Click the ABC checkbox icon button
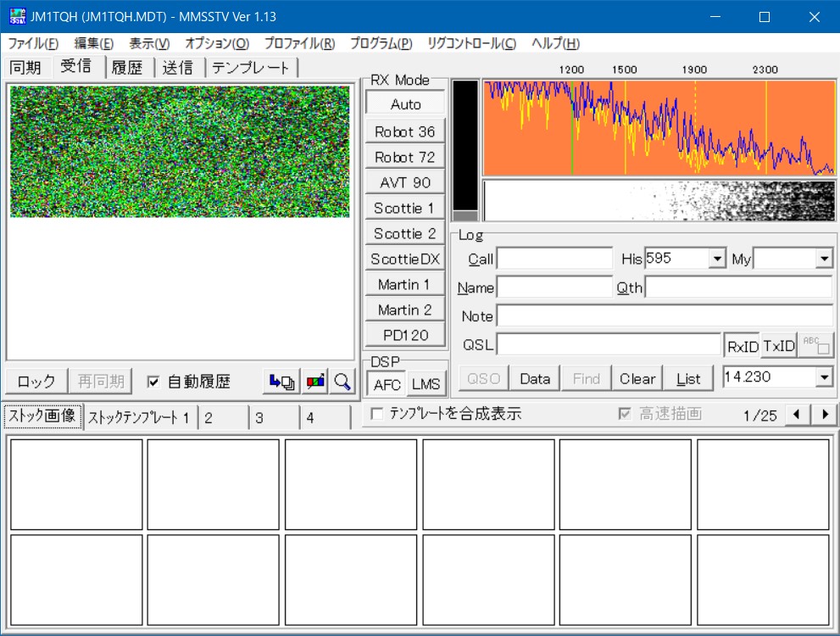 816,345
